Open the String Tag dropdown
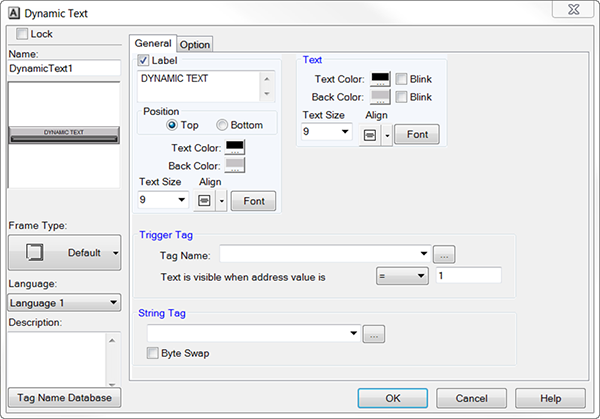Screen dimensions: 600x419 tap(353, 333)
